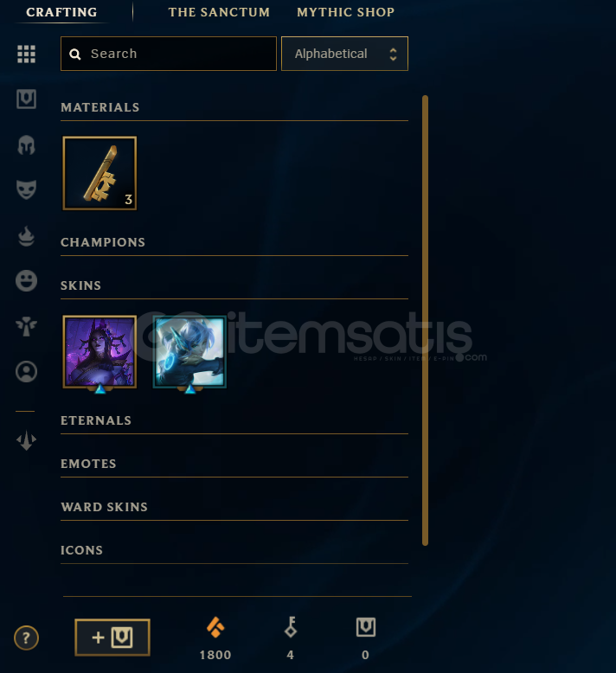Filter loot by emotes smiley icon
Screen dimensions: 616x673
tap(26, 280)
